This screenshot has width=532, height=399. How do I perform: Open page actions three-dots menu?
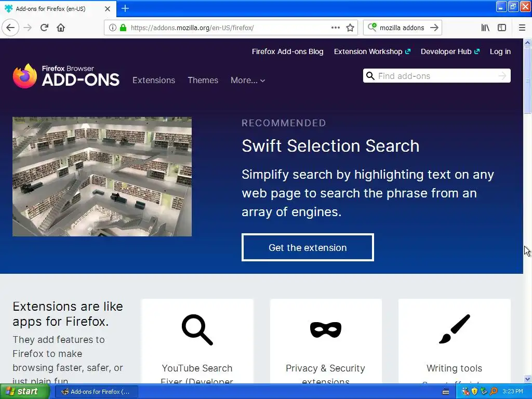tap(335, 28)
